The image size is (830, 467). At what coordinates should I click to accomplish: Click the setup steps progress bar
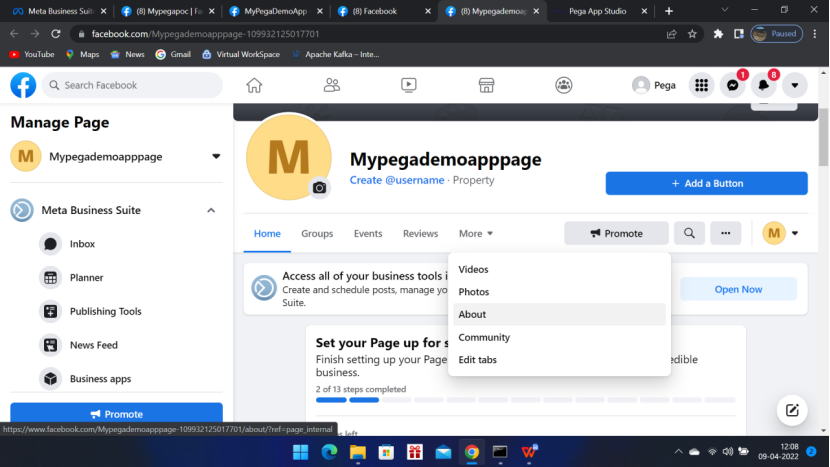[526, 400]
